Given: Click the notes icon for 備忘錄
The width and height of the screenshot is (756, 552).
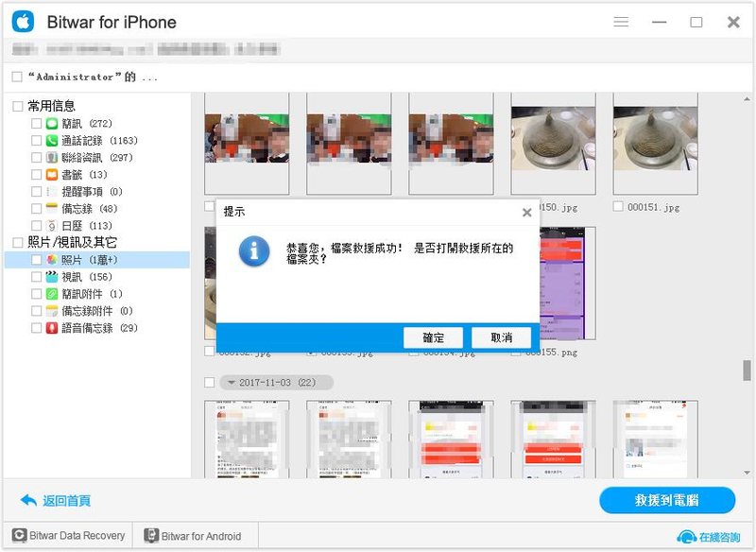Looking at the screenshot, I should coord(52,208).
